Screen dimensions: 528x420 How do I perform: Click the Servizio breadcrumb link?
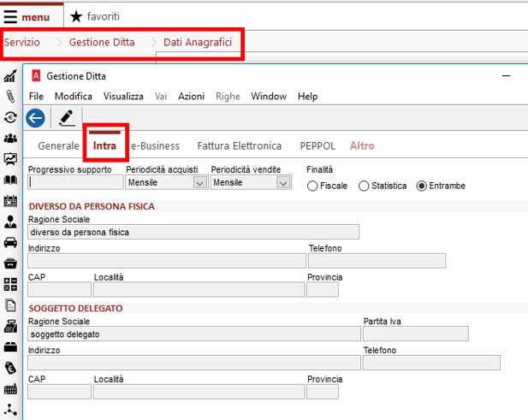[22, 42]
